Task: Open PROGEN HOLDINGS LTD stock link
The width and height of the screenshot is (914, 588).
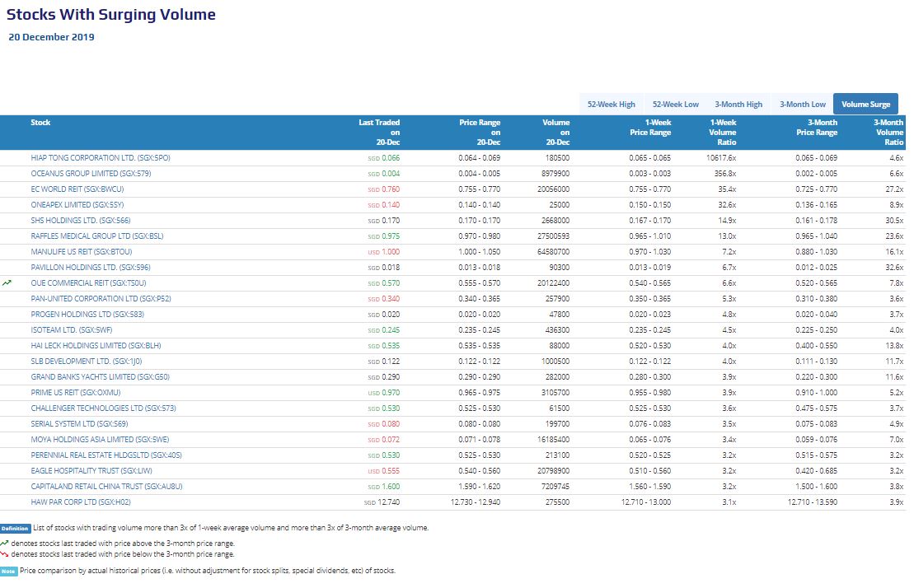Action: click(87, 315)
